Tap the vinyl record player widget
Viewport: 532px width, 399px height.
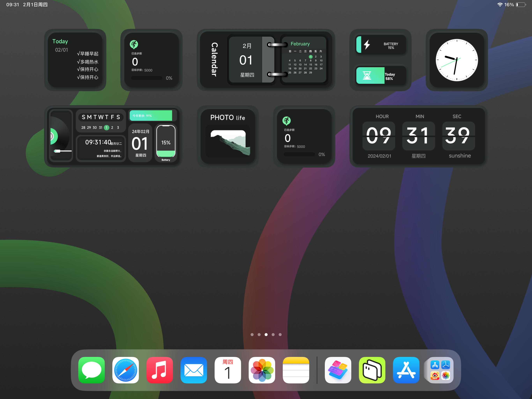click(61, 136)
